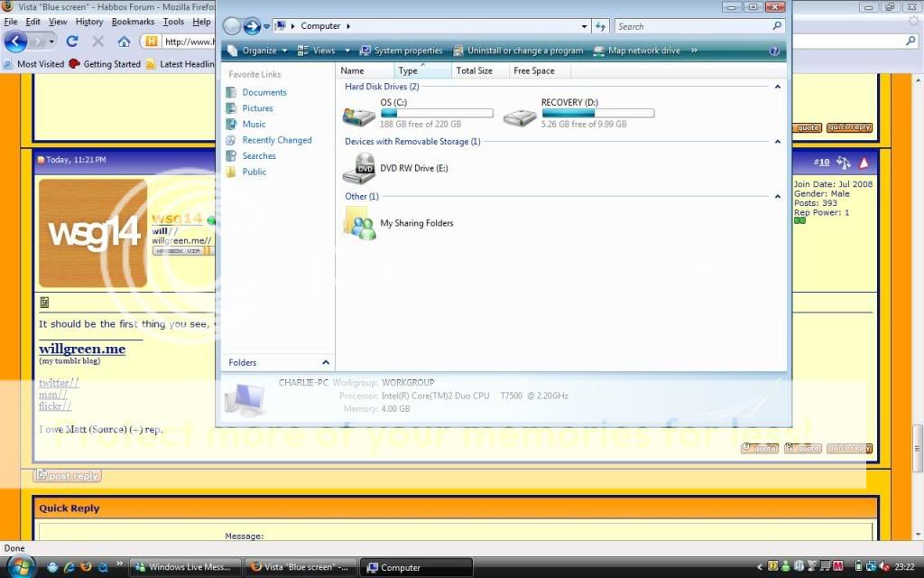Open the Bookmarks menu in Firefox

(133, 22)
